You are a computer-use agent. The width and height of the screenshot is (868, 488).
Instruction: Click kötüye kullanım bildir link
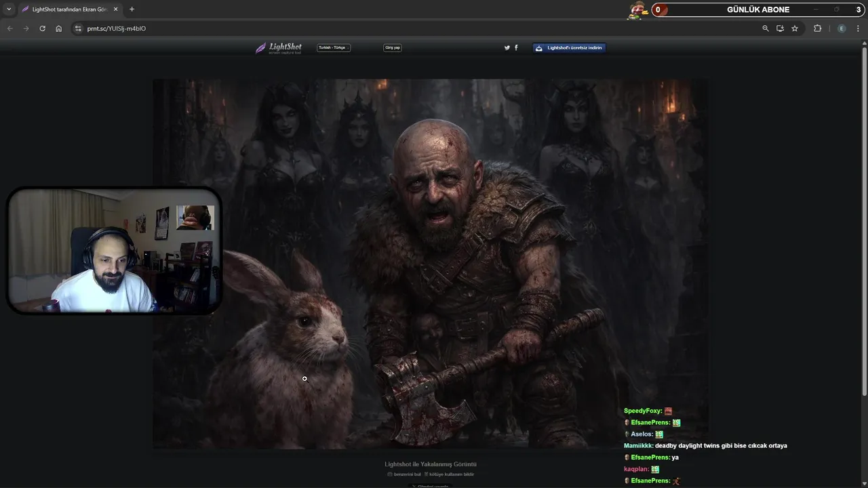[x=449, y=474]
